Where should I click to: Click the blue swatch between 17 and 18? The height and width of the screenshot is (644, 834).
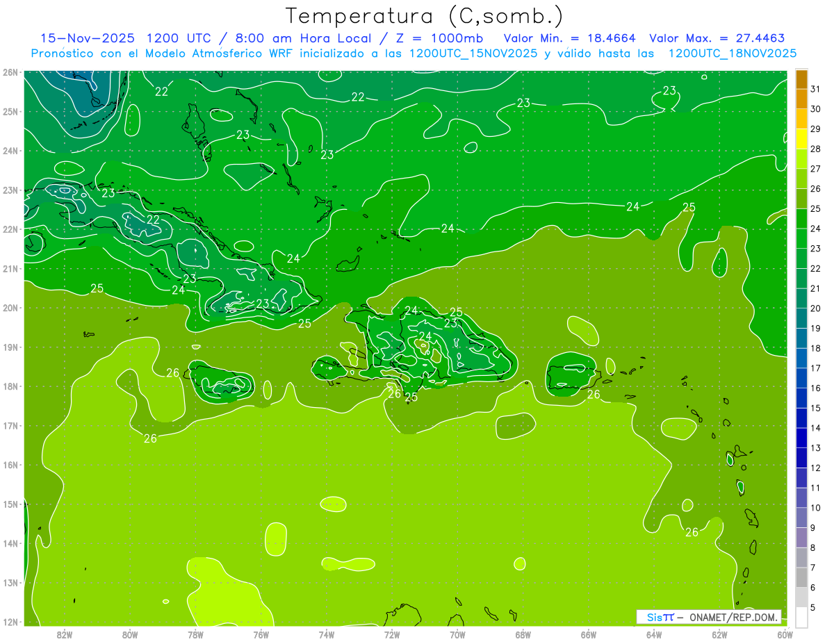[x=801, y=358]
